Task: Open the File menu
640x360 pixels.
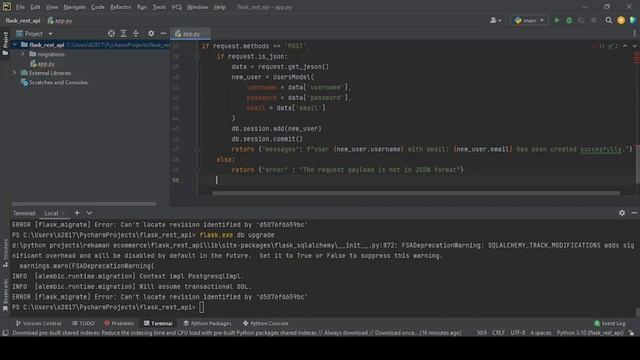Action: (20, 7)
